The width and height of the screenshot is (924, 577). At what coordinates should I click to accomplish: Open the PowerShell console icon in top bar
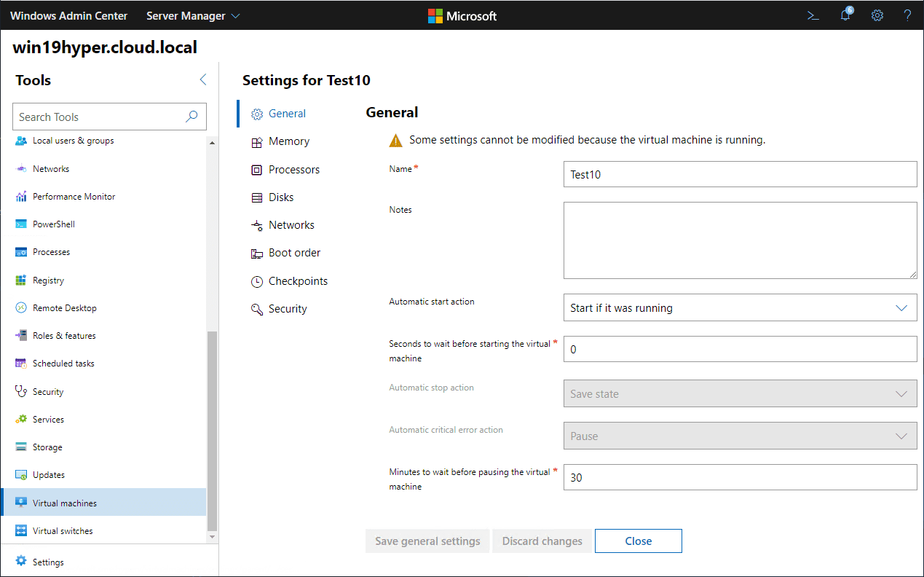813,15
